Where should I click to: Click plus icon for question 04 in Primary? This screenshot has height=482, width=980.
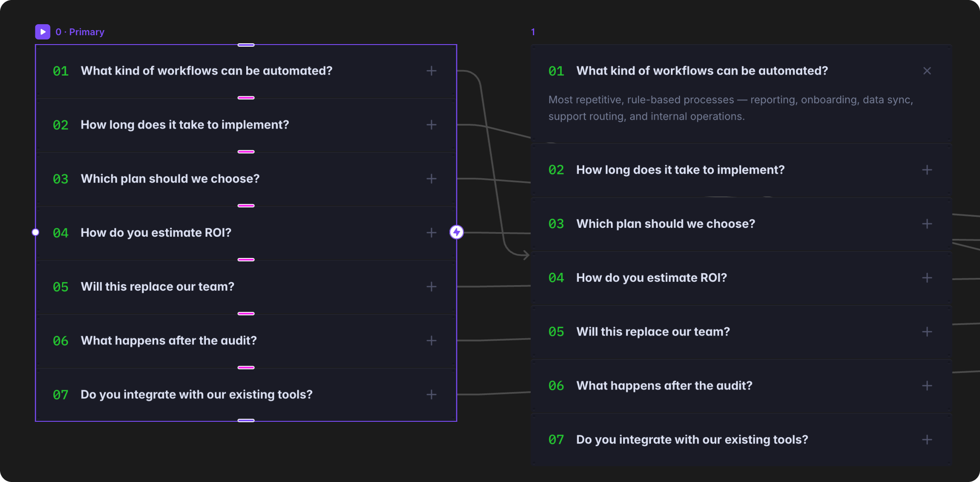point(431,233)
